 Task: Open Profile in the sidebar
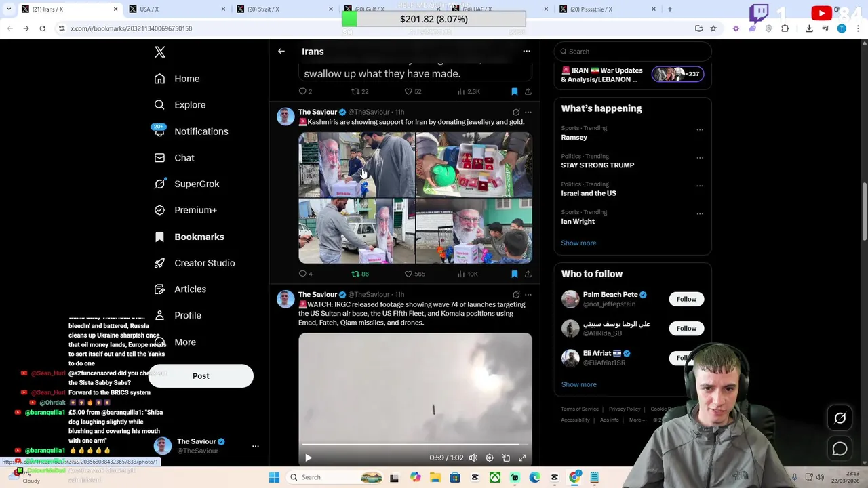[178, 315]
